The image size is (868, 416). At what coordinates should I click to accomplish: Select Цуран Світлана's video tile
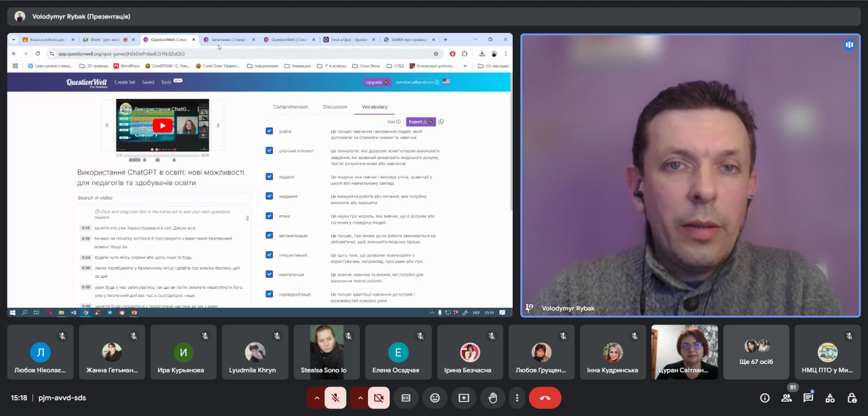[x=685, y=352]
